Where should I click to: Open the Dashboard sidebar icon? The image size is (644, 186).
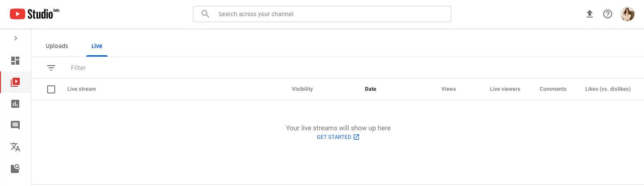pyautogui.click(x=15, y=61)
